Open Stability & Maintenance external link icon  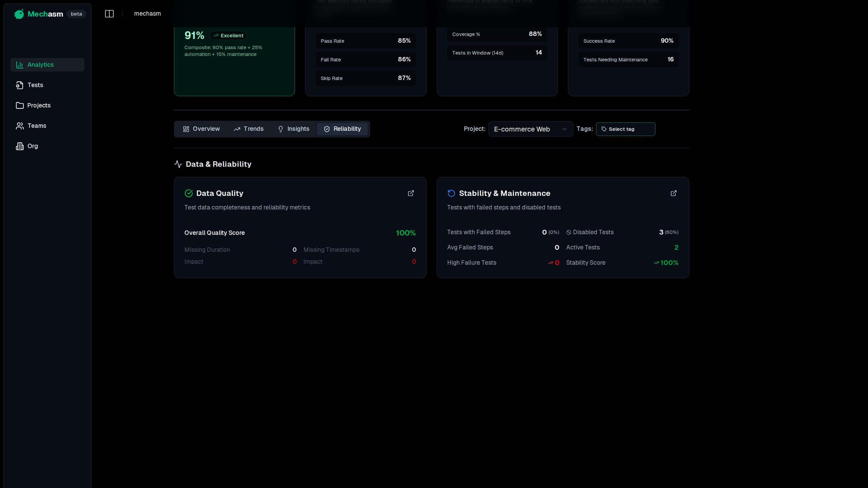[673, 193]
